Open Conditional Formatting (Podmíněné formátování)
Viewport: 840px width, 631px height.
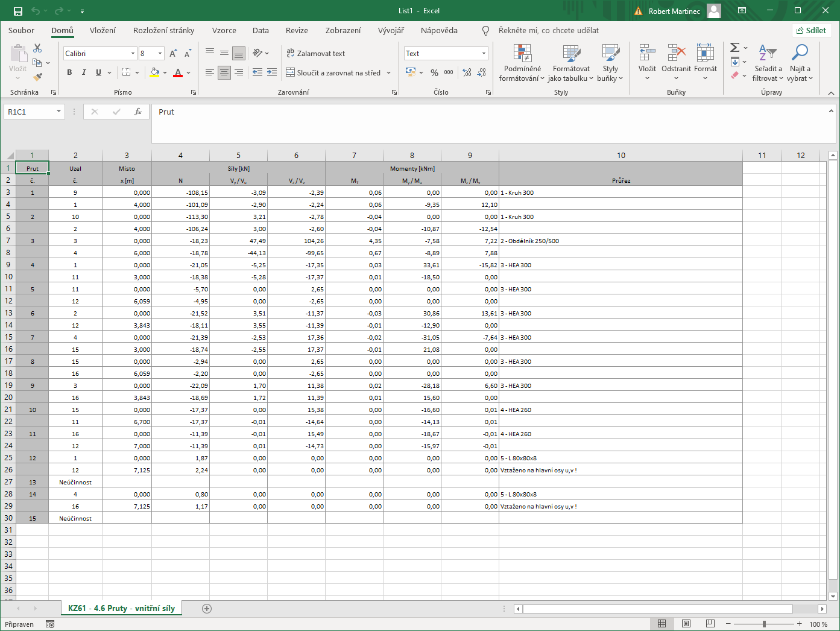tap(522, 63)
